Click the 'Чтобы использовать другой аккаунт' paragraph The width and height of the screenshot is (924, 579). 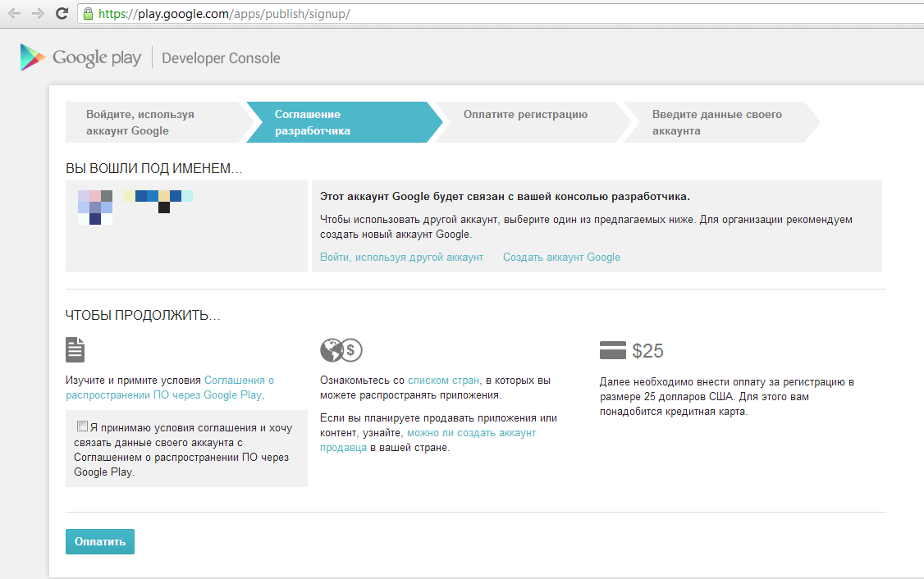[x=587, y=227]
